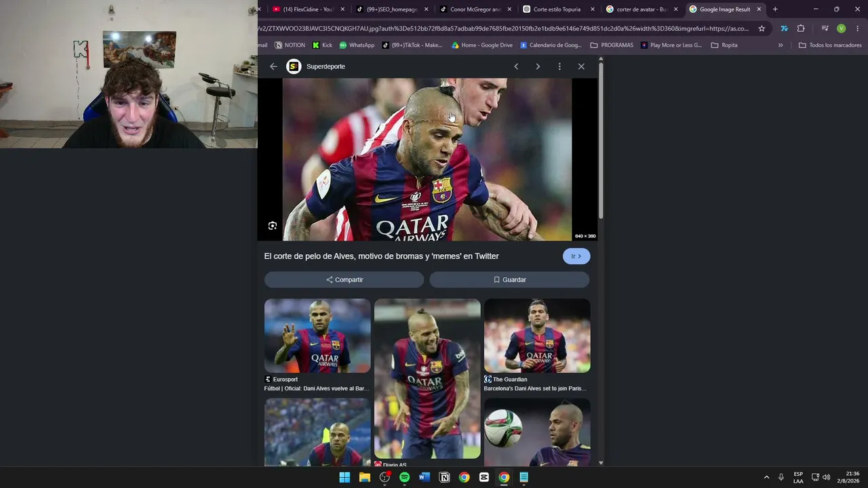
Task: Open the NOTION bookmark
Action: [x=290, y=45]
